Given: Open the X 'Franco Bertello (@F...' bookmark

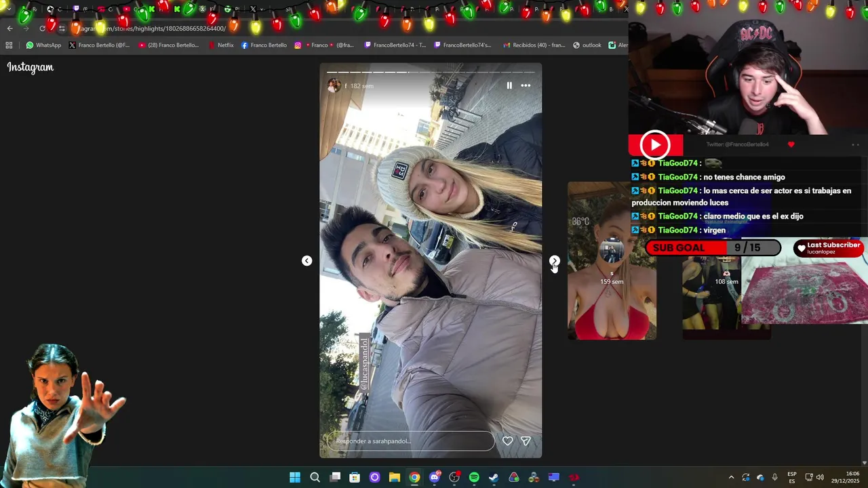Looking at the screenshot, I should click(x=99, y=45).
